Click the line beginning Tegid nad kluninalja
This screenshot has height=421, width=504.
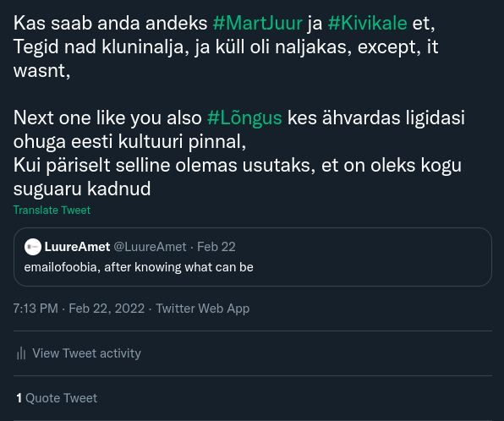tap(226, 47)
